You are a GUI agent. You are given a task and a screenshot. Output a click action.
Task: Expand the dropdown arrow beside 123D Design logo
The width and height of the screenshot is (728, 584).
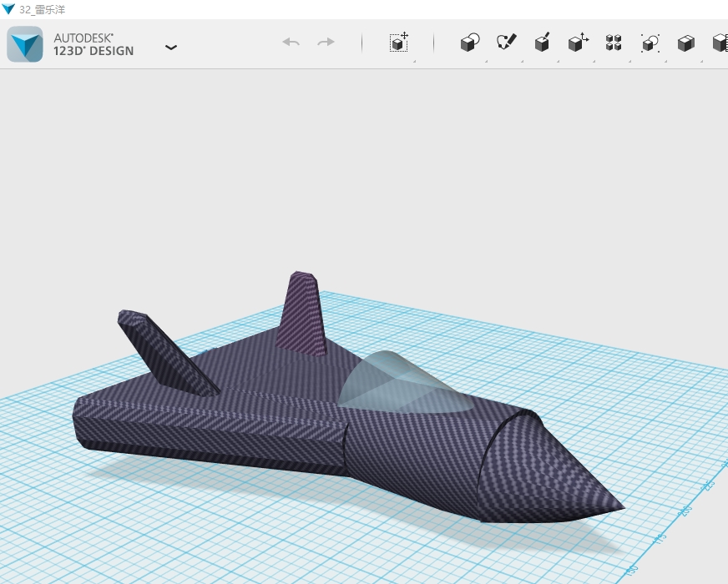171,48
